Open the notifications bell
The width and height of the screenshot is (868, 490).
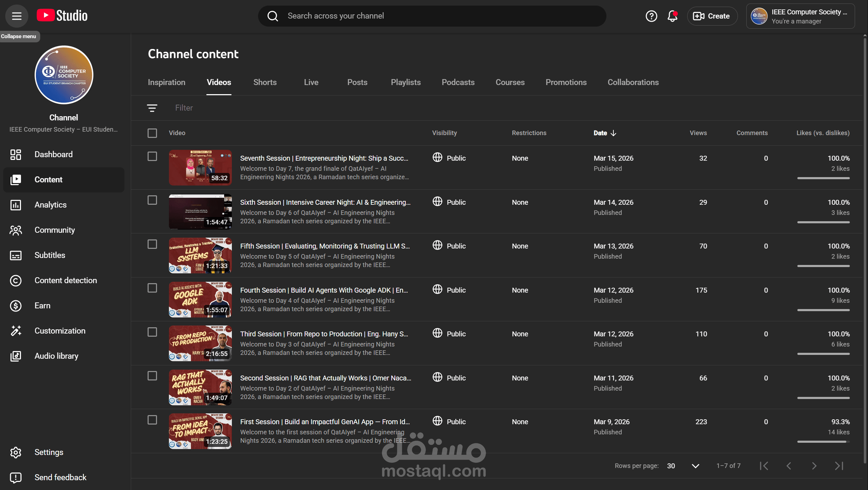click(672, 16)
